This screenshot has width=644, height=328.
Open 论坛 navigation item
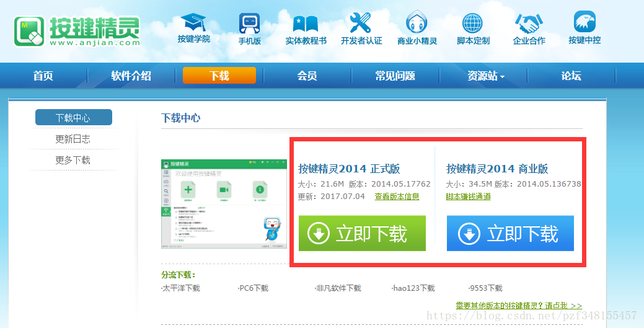point(571,76)
